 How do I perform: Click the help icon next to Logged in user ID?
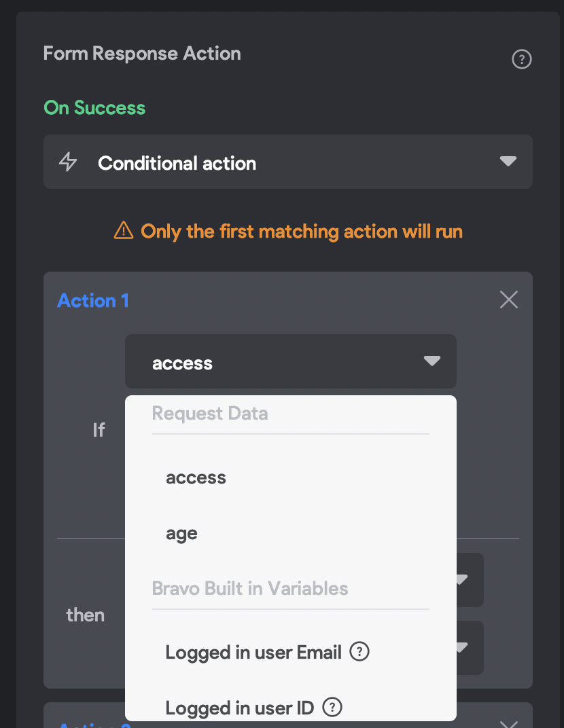pos(332,708)
